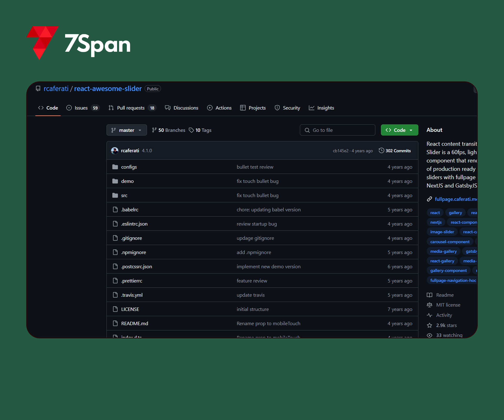Go to the Actions tab

point(219,108)
